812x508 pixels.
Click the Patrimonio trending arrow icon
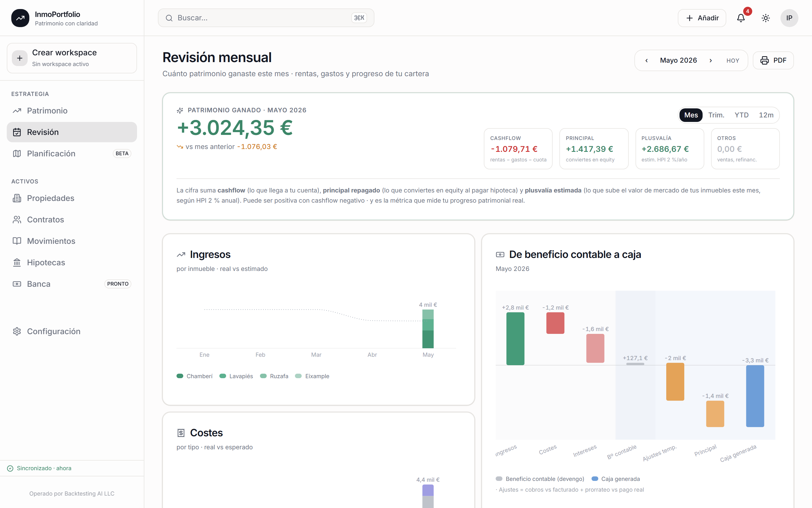click(x=17, y=111)
